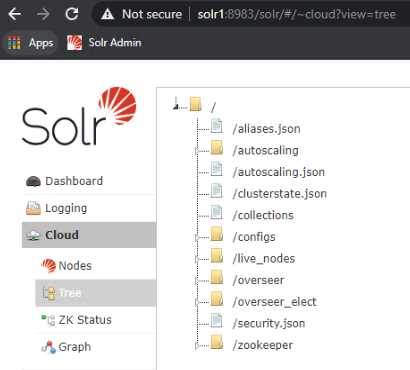Click the root folder icon
The width and height of the screenshot is (410, 370).
tap(196, 104)
